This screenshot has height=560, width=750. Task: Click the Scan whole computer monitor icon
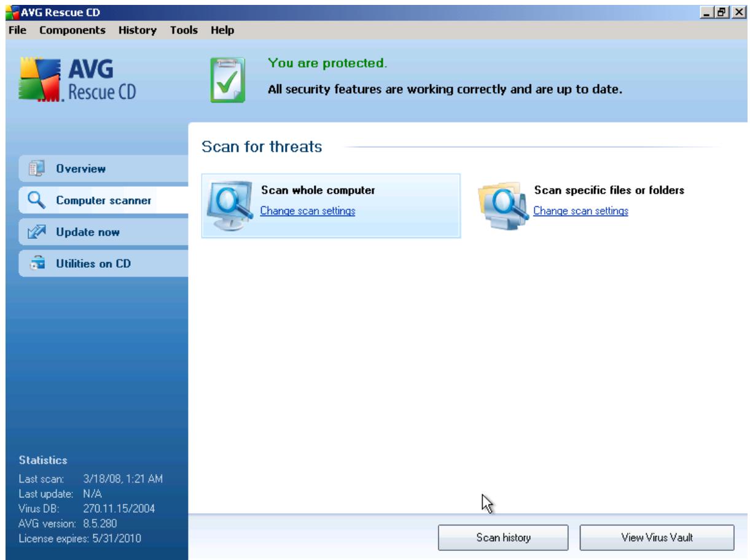[x=230, y=205]
